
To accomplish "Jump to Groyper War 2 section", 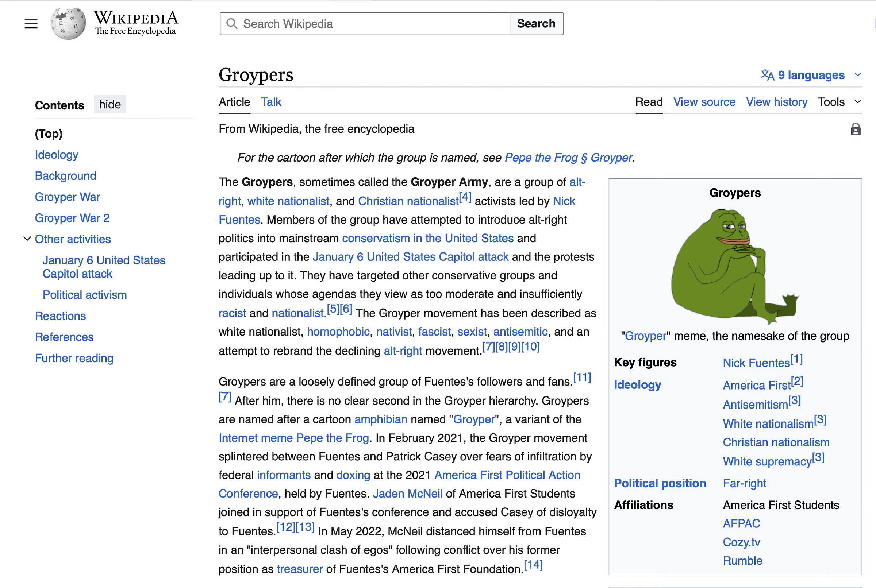I will click(72, 218).
